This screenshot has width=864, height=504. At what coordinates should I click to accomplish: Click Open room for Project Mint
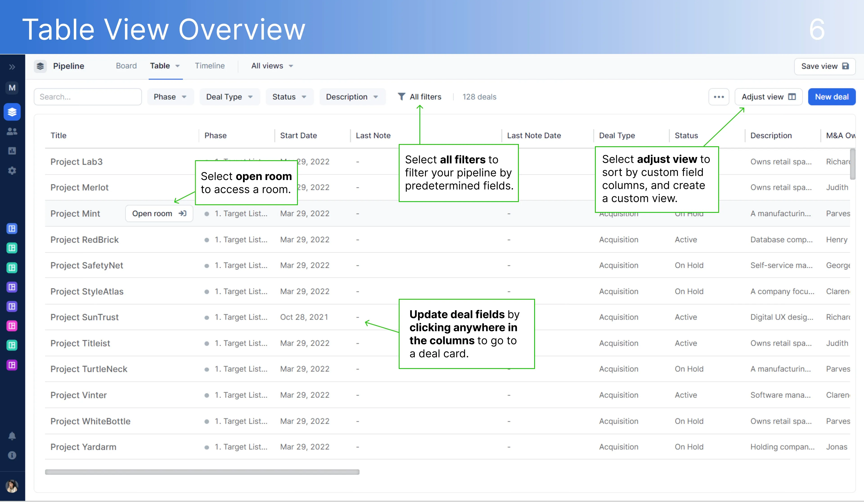159,214
